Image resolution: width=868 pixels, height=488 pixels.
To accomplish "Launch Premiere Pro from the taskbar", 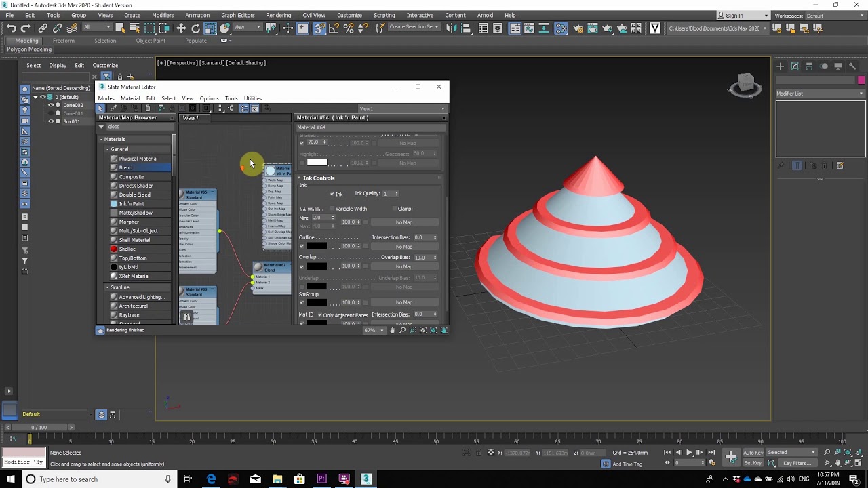I will coord(321,479).
